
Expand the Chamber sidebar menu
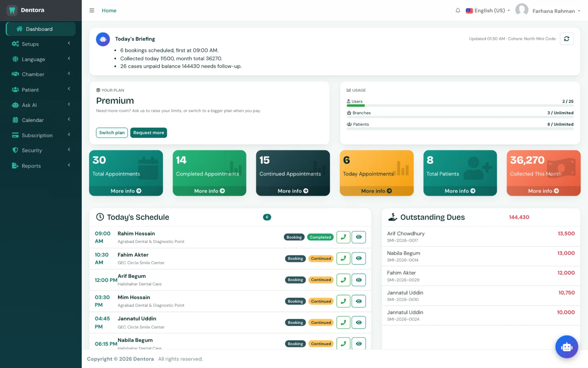[41, 74]
